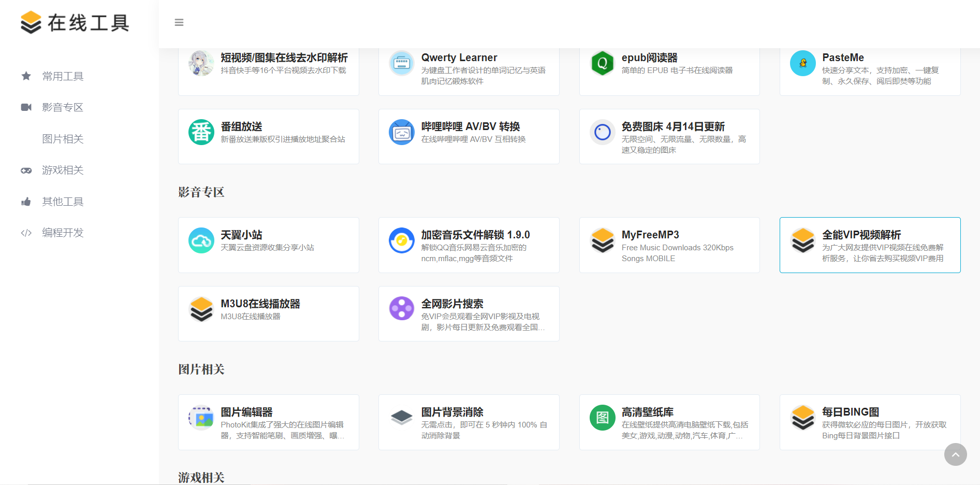Open the MyFreeMP3 link title

[x=650, y=235]
